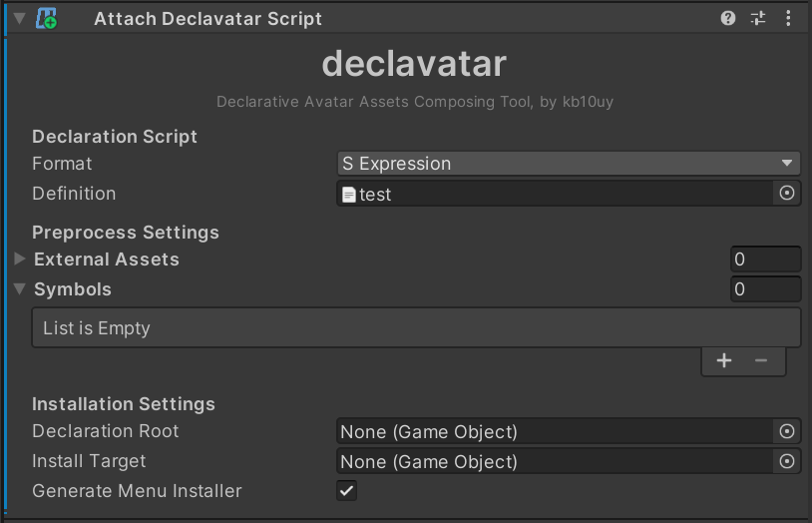This screenshot has height=523, width=812.
Task: Collapse the Attach Declavatar Script component
Action: tap(19, 18)
